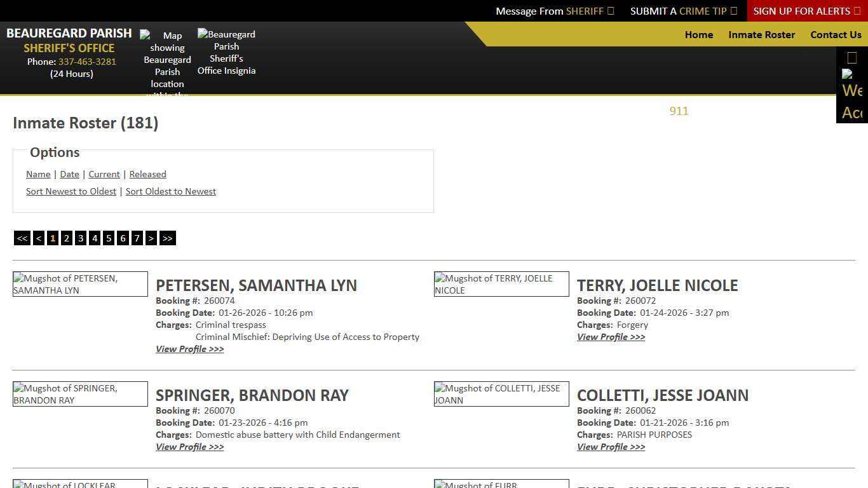868x488 pixels.
Task: Sort the roster by Date
Action: tap(69, 174)
